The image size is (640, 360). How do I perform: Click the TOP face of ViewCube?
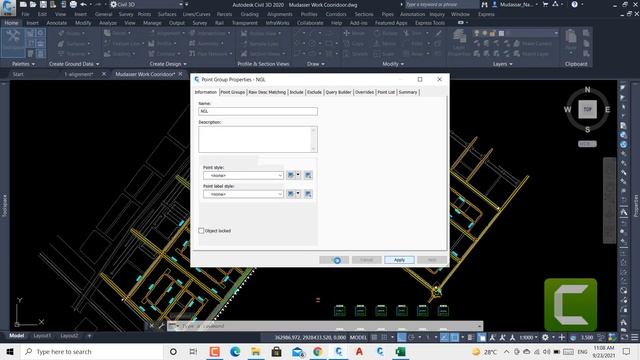click(587, 109)
